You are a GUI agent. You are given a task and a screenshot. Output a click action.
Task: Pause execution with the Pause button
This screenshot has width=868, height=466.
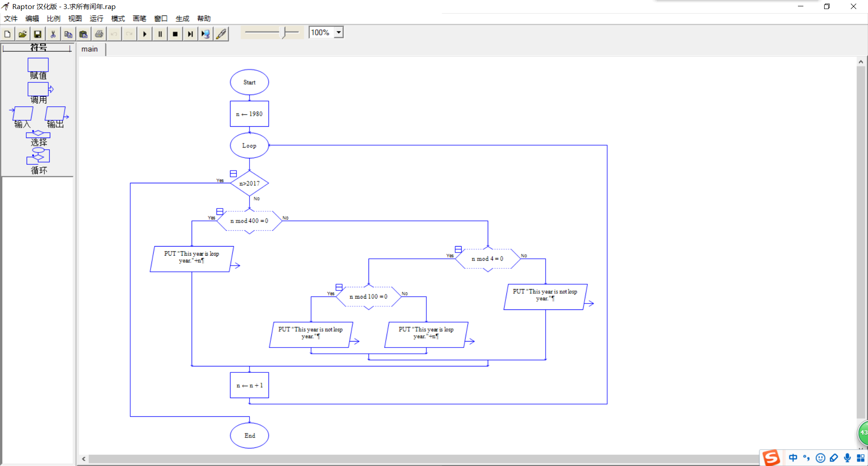click(160, 34)
